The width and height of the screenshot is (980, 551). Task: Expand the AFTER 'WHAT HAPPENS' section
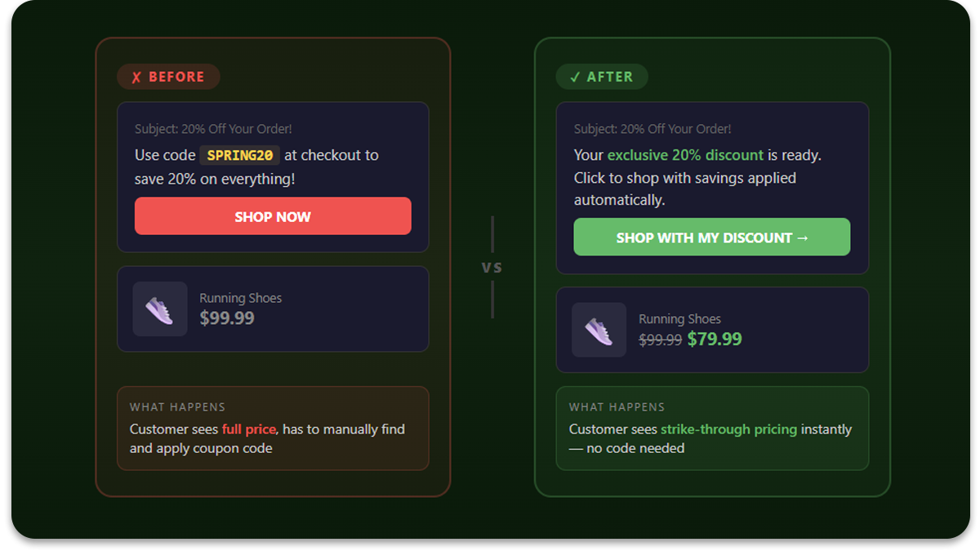click(x=712, y=429)
